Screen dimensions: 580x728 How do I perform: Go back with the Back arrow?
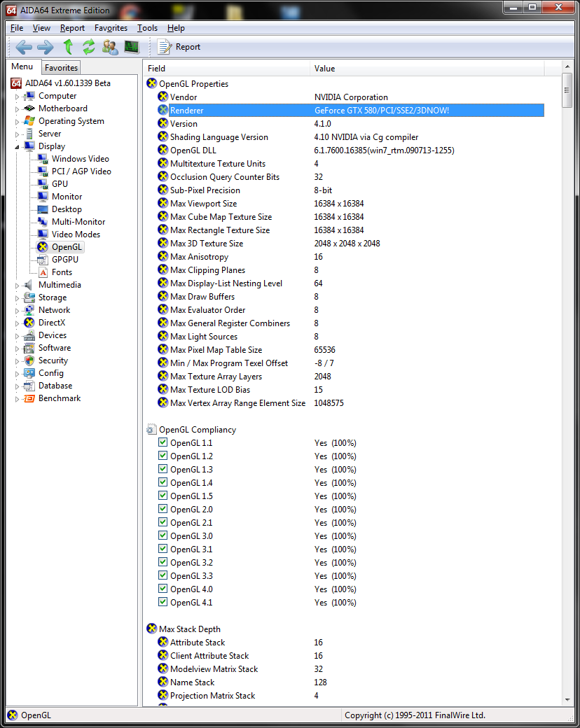[24, 47]
